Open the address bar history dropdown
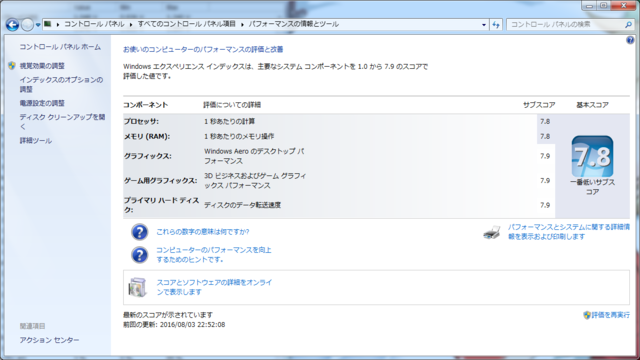This screenshot has width=640, height=360. pyautogui.click(x=484, y=24)
